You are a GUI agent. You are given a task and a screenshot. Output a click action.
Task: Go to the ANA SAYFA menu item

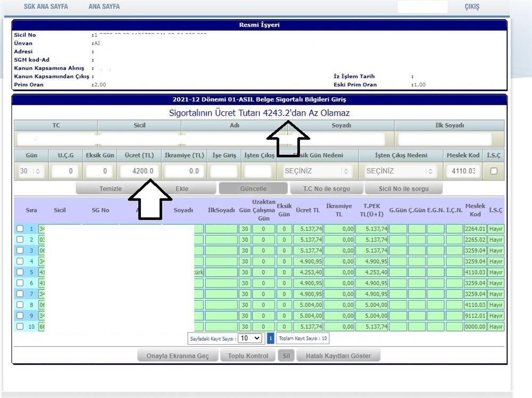pyautogui.click(x=104, y=6)
